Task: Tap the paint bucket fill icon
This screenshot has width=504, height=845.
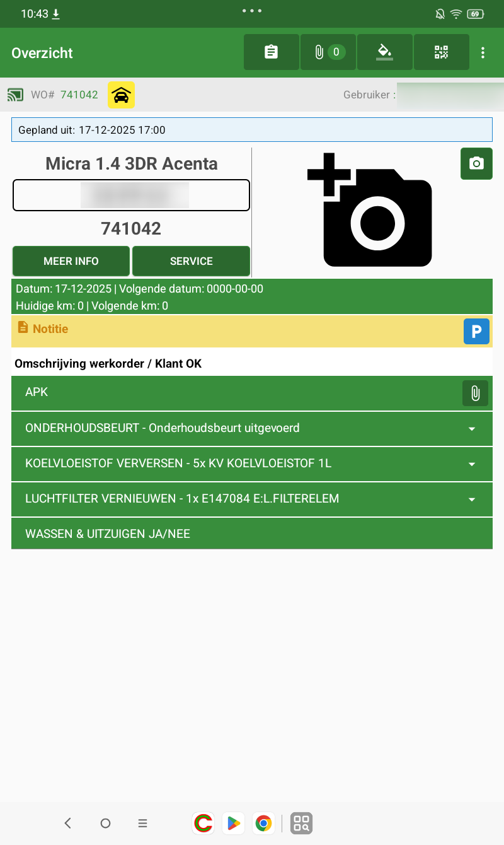Action: (384, 52)
